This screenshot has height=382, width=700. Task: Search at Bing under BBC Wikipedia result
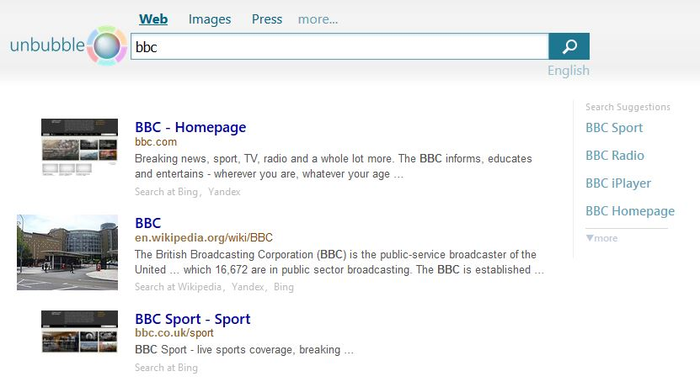[x=283, y=287]
